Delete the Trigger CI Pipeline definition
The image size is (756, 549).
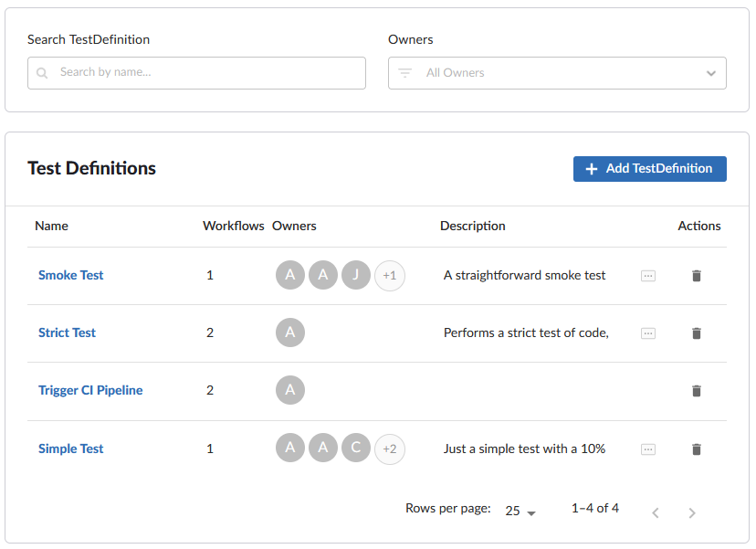point(697,391)
